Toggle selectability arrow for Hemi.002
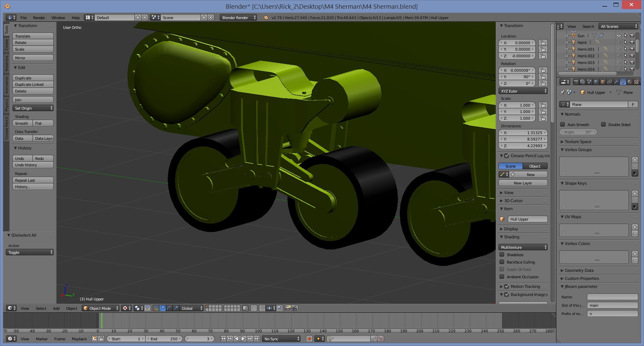Screen dimensions: 644x346 [x=626, y=56]
